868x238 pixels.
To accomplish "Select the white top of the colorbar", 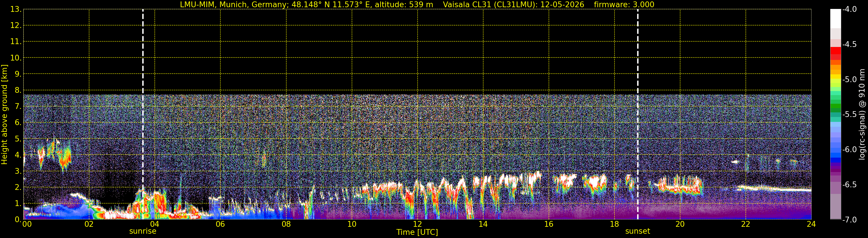I will (x=835, y=18).
